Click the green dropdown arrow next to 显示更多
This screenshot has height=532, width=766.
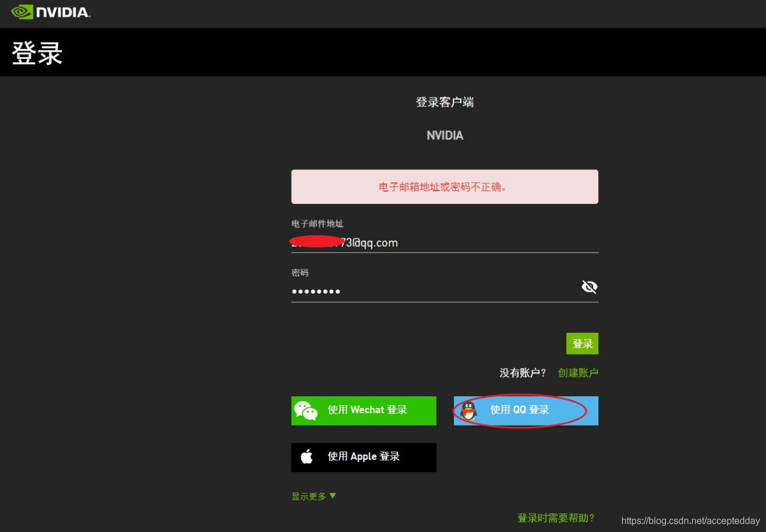point(332,496)
